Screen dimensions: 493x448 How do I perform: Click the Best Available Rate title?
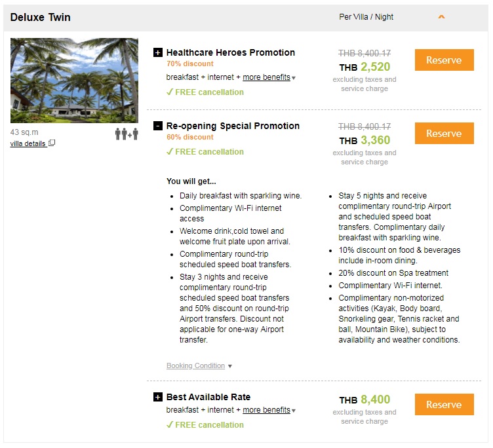208,397
